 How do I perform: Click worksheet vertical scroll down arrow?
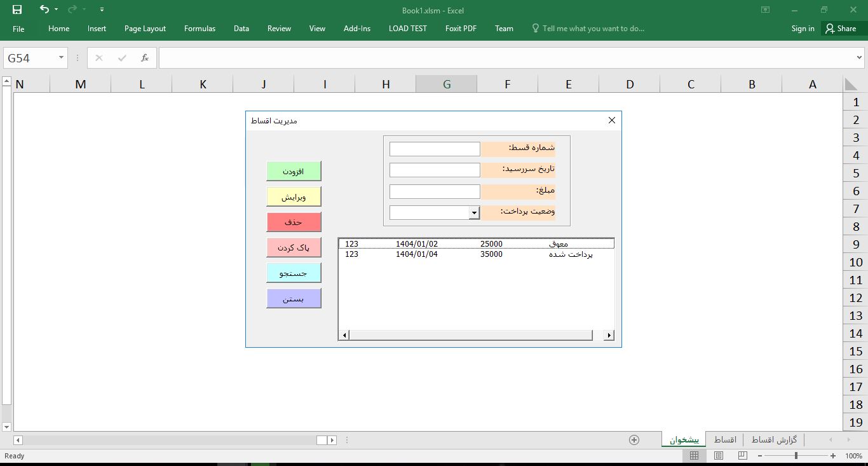click(x=6, y=427)
